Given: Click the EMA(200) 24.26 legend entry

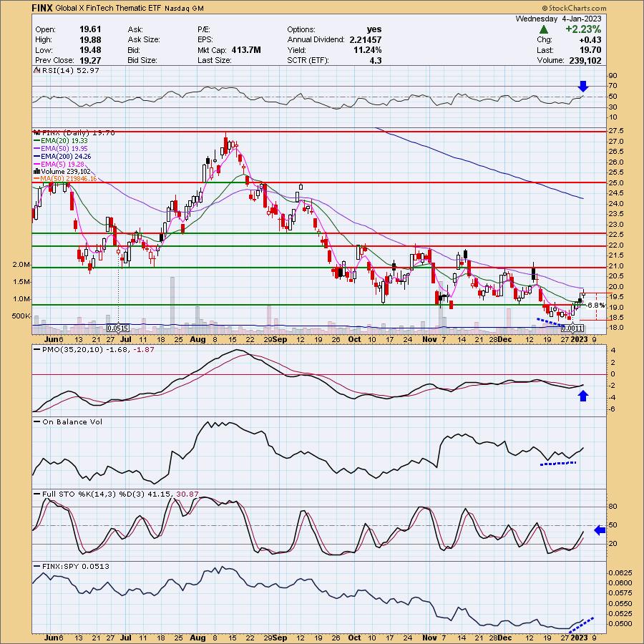Looking at the screenshot, I should tap(66, 157).
